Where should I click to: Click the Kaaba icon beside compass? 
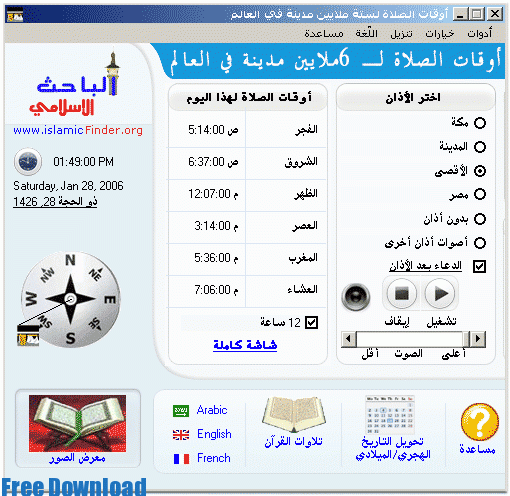[x=28, y=336]
